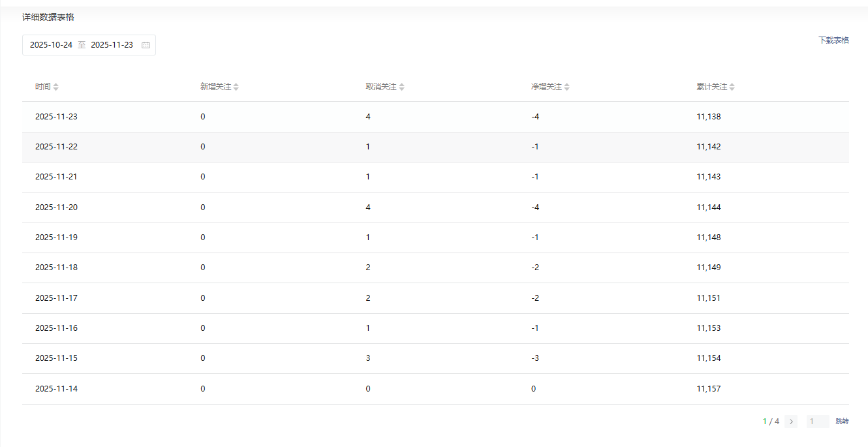Sort table by 时间 column icon

pyautogui.click(x=56, y=87)
